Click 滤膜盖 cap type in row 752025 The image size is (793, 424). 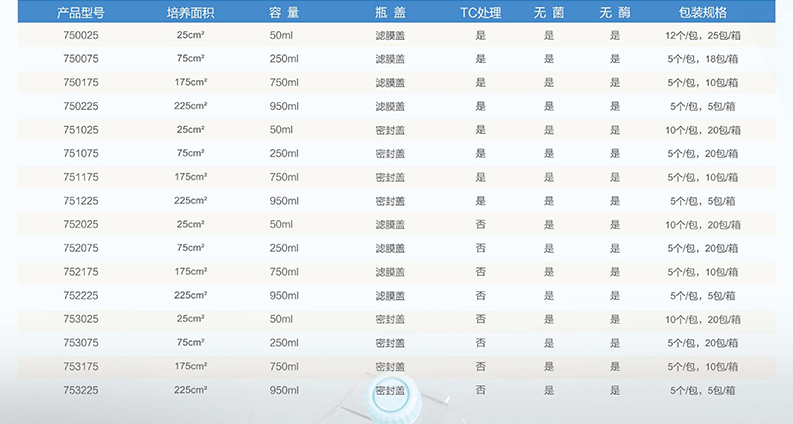390,225
